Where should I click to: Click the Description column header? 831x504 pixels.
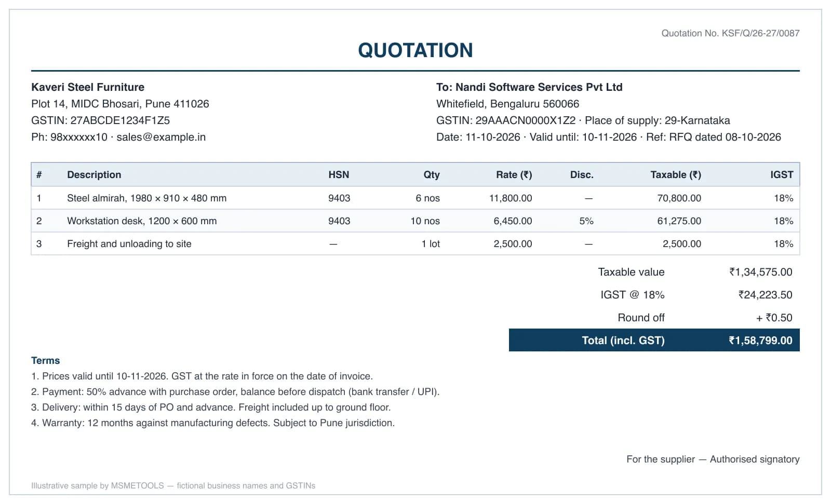point(94,175)
